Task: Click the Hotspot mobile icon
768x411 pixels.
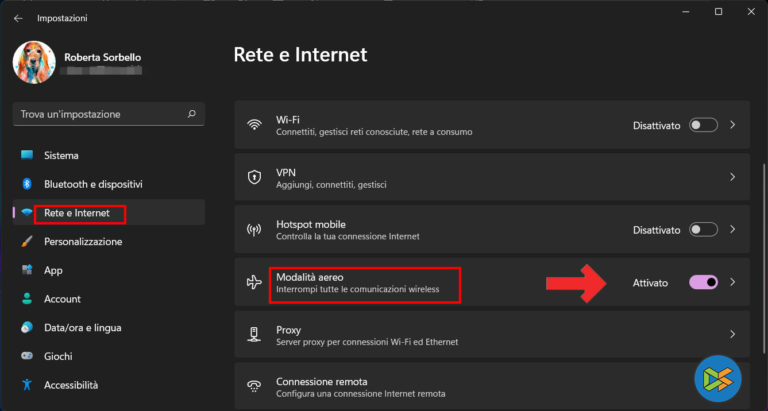Action: click(x=254, y=230)
